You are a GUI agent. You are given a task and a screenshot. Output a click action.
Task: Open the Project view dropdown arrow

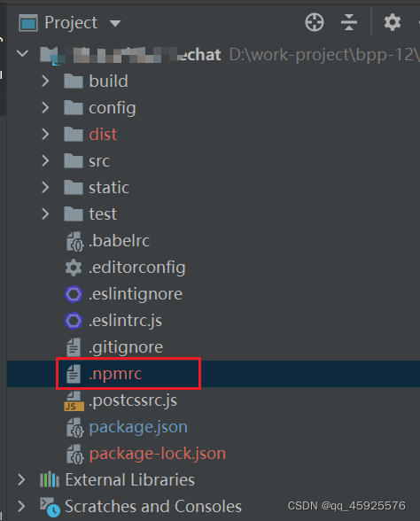115,23
